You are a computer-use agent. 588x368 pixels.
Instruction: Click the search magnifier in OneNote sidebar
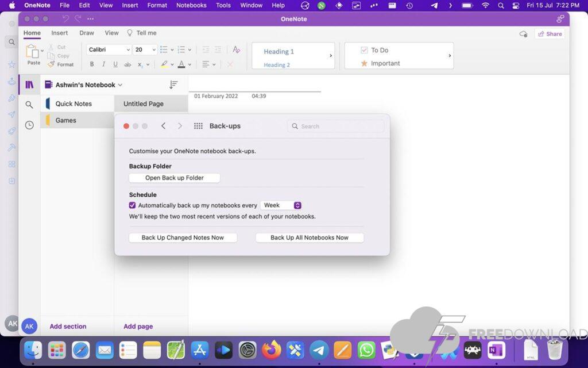point(29,105)
